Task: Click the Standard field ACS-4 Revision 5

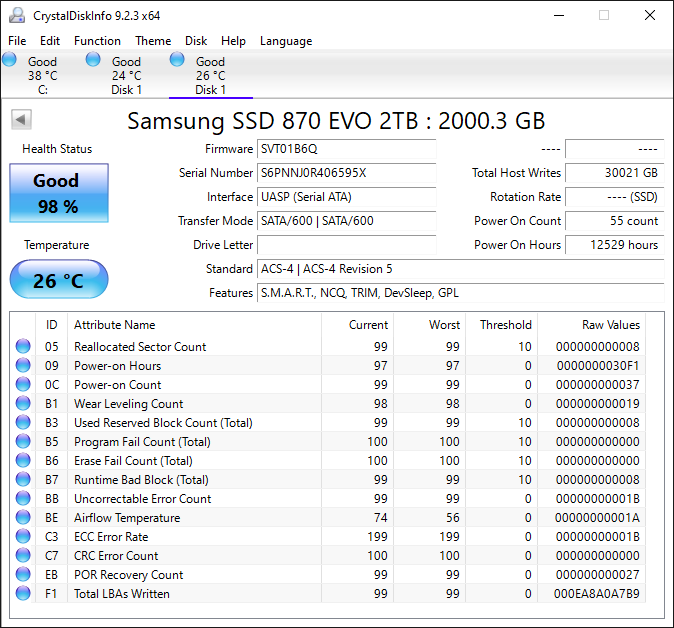Action: 461,269
